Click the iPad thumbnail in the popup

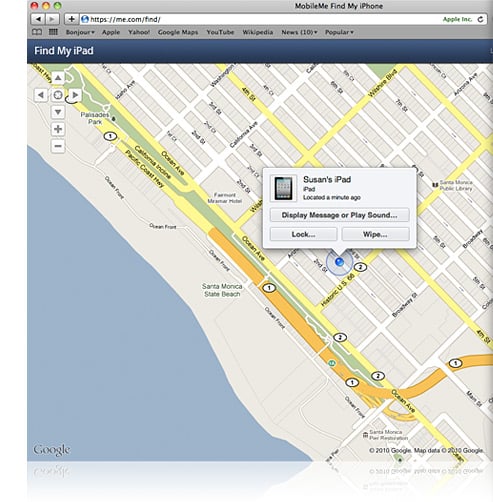pos(283,188)
